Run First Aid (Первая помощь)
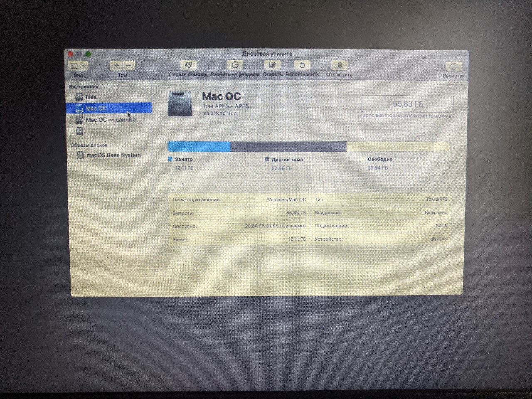532x399 pixels. [x=188, y=65]
